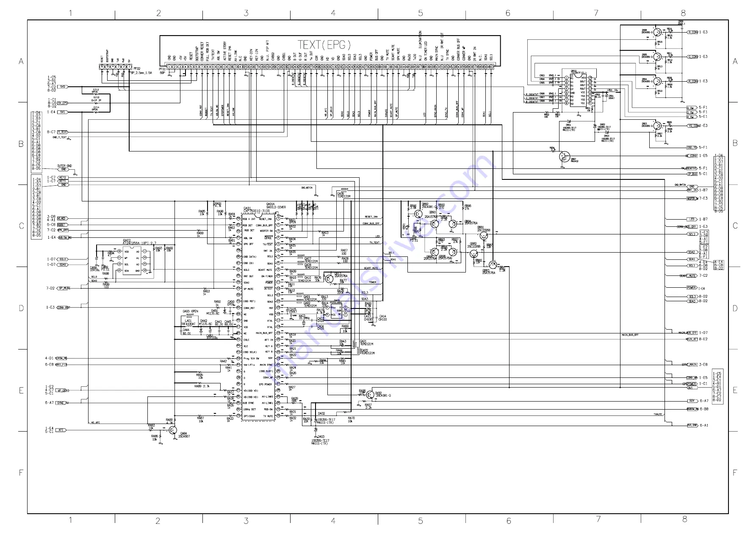
Task: Click the GND_RMTIN net label
Action: 680,185
